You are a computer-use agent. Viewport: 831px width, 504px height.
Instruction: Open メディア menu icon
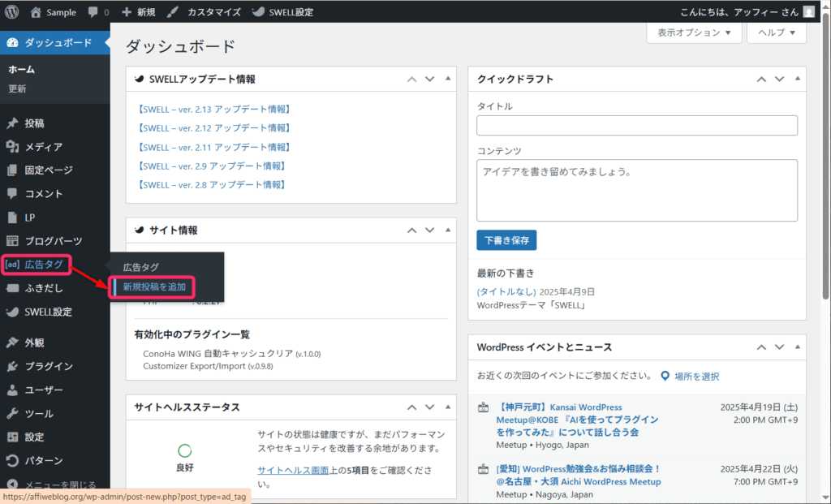click(x=12, y=147)
